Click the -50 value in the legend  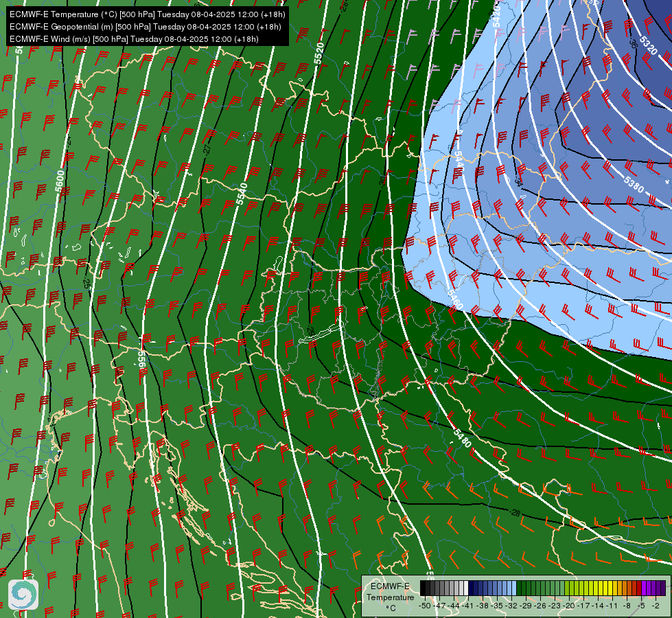pyautogui.click(x=425, y=606)
